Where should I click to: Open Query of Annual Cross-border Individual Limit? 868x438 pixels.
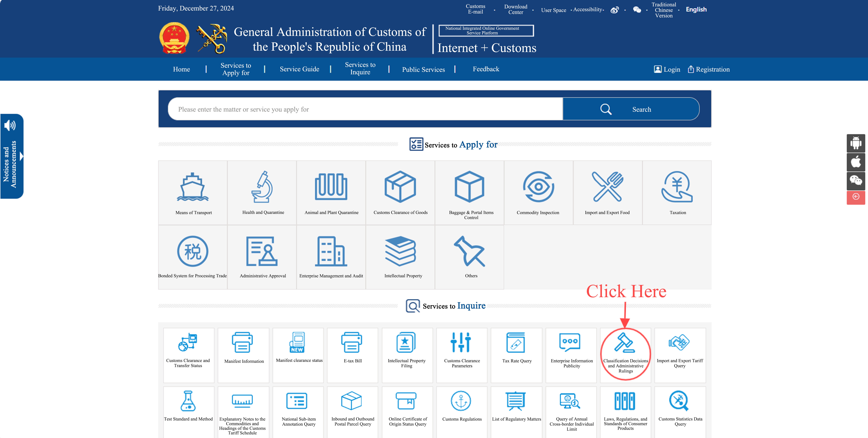coord(571,412)
